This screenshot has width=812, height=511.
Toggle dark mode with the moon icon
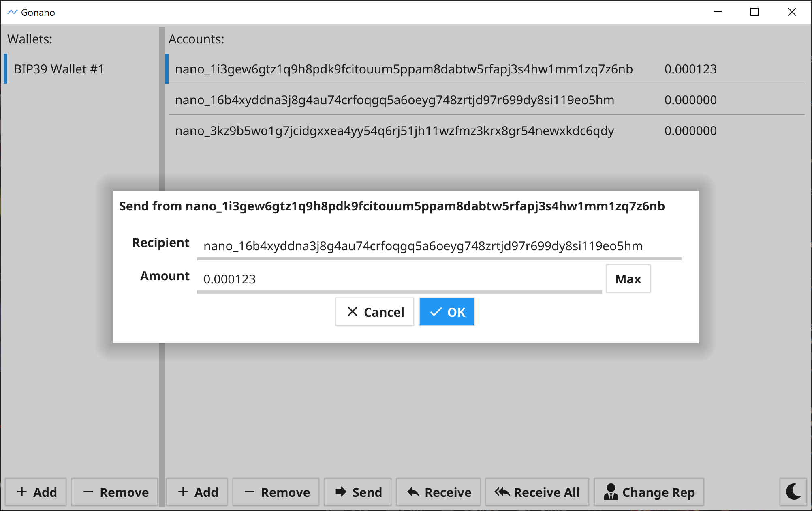(x=793, y=492)
